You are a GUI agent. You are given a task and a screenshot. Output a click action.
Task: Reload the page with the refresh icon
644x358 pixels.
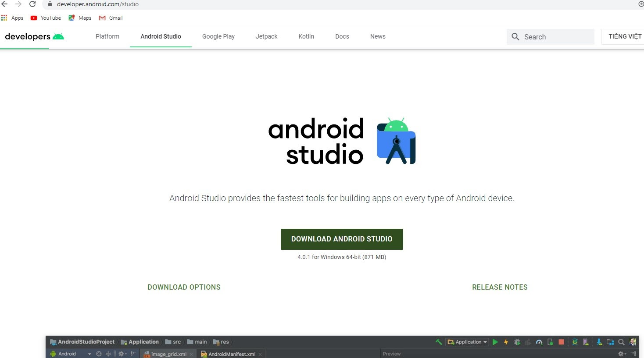click(x=32, y=4)
